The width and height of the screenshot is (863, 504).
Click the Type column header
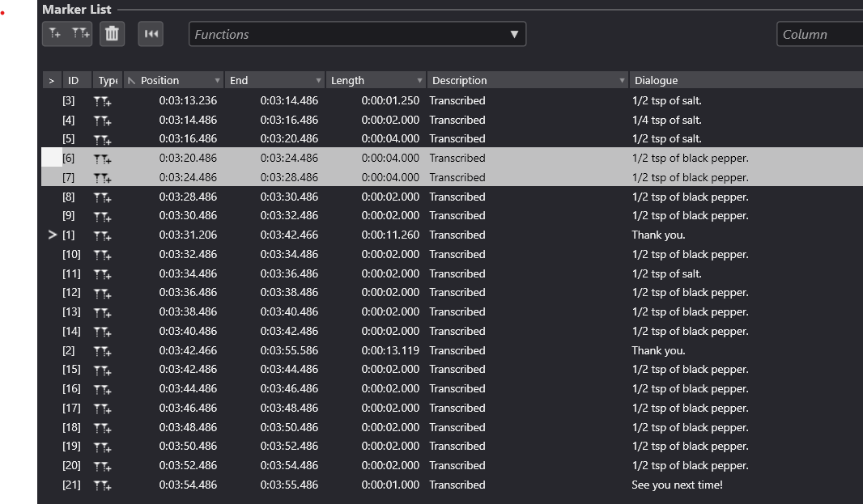tap(107, 81)
